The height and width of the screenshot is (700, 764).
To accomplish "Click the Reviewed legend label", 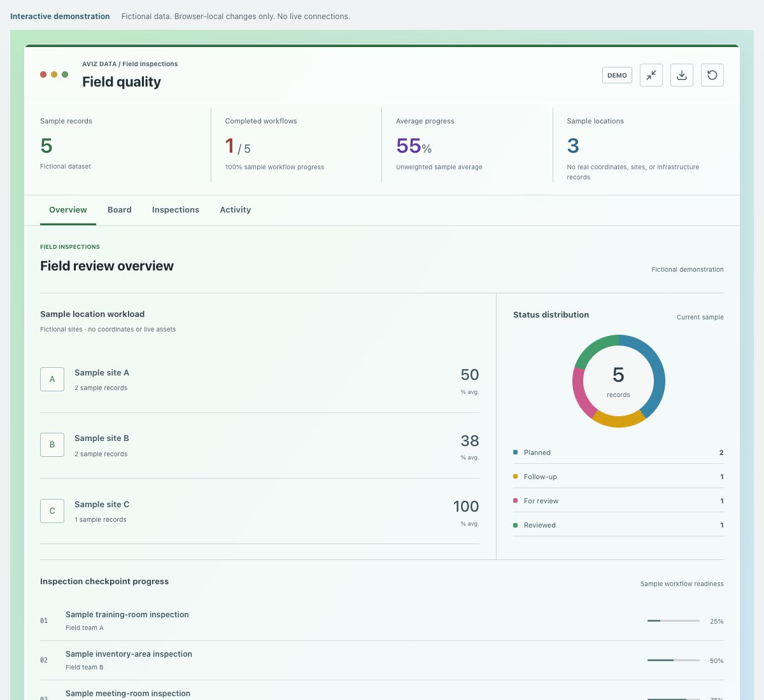I will click(x=540, y=526).
